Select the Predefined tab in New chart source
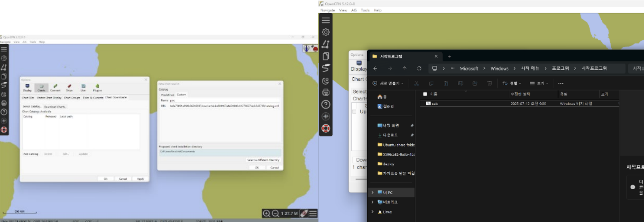Screen dimensions: 644x222 [167, 95]
